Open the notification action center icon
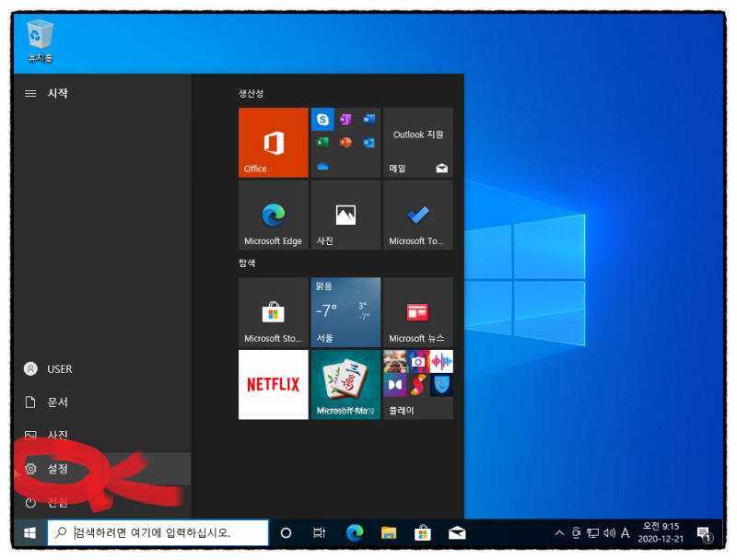Screen dimensions: 737x560 pos(705,533)
